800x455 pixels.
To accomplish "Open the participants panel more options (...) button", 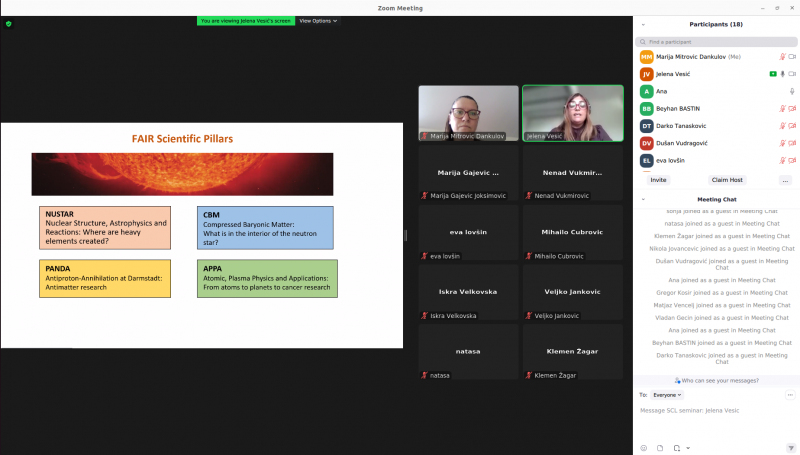I will [785, 180].
